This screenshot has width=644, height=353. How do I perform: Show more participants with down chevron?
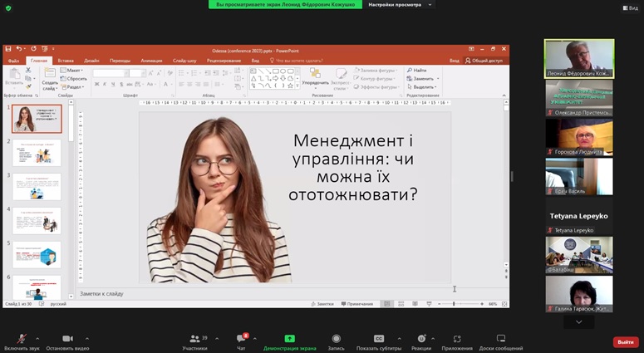pyautogui.click(x=578, y=322)
